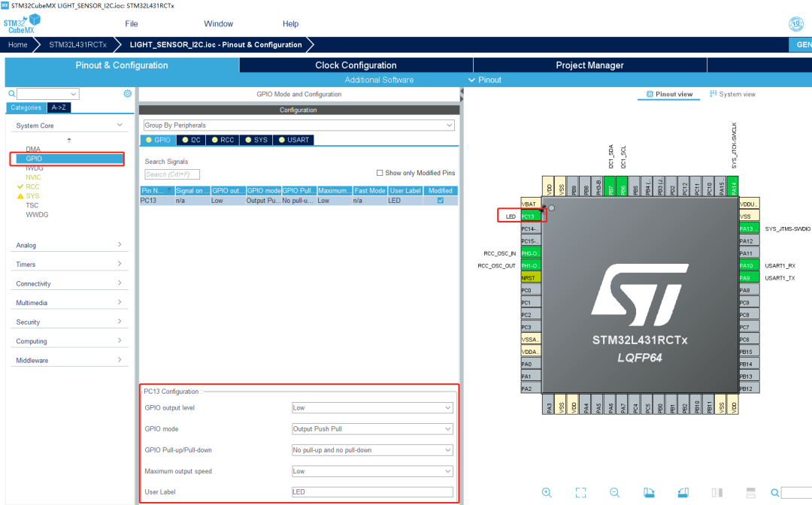Click the pin search magnifier at bottom right
The image size is (812, 505).
click(x=774, y=492)
